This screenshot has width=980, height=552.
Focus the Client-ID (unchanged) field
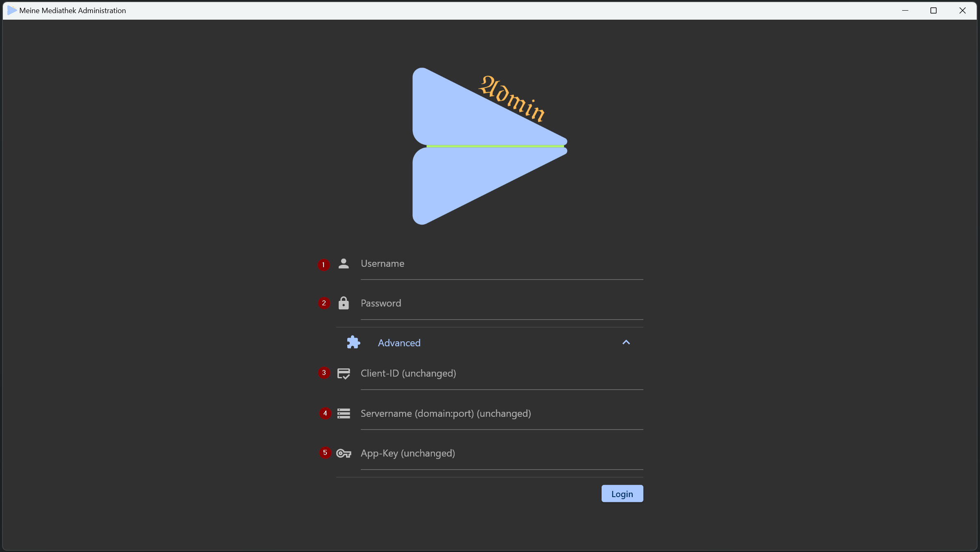click(502, 374)
